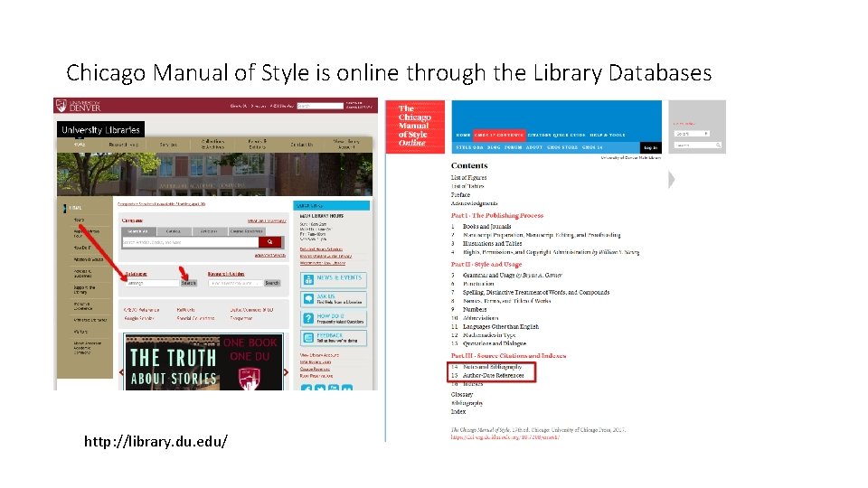Open the Contact Us menu item
Image resolution: width=868 pixels, height=488 pixels.
[x=302, y=145]
